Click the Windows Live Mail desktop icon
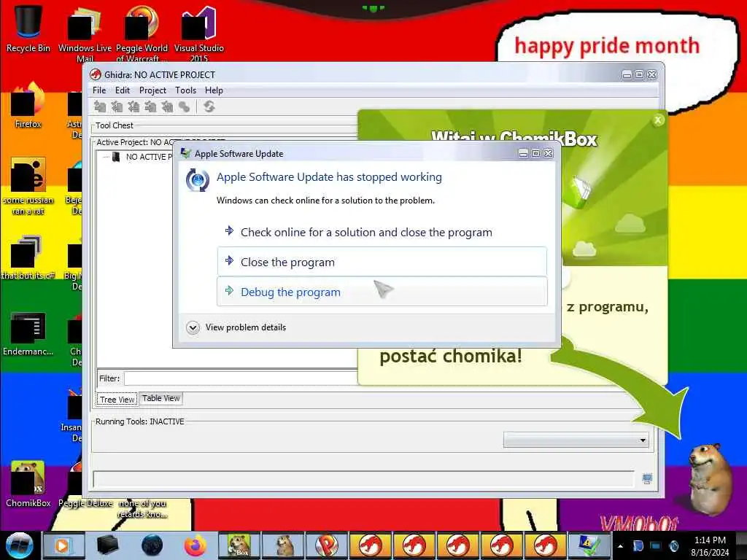This screenshot has width=747, height=560. point(85,34)
